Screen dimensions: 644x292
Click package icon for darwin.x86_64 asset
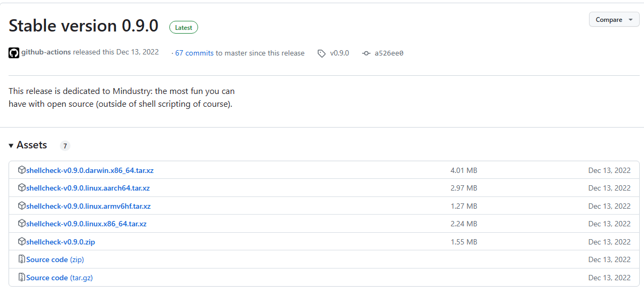click(x=22, y=170)
